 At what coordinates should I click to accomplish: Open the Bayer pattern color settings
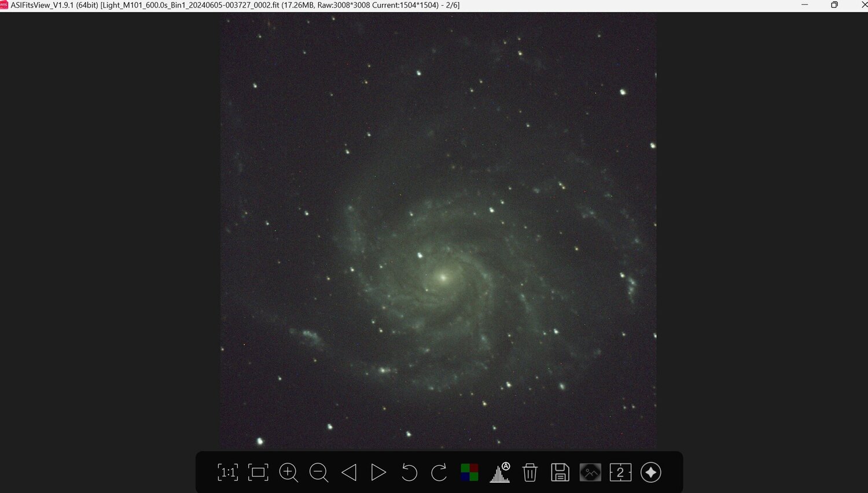[470, 473]
